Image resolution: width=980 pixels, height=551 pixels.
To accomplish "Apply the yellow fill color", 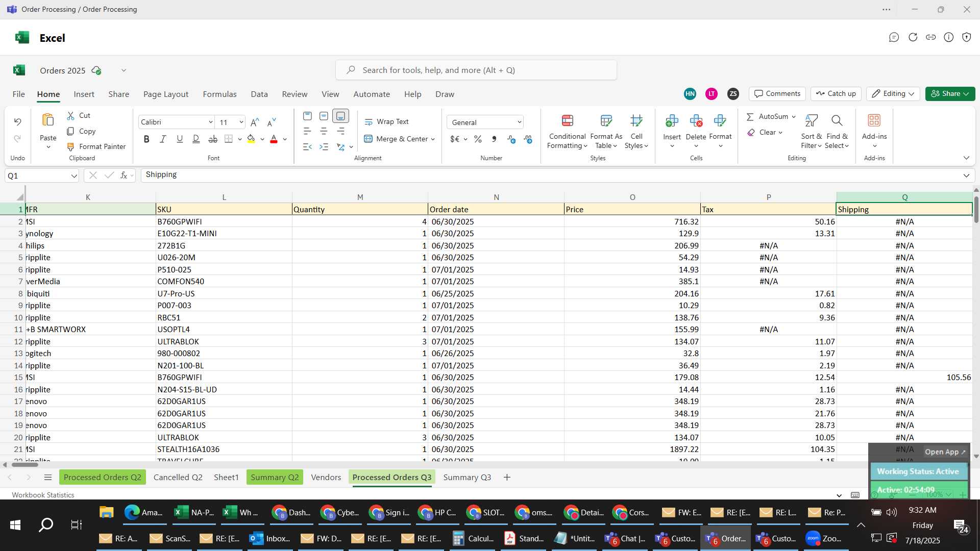I will point(251,139).
